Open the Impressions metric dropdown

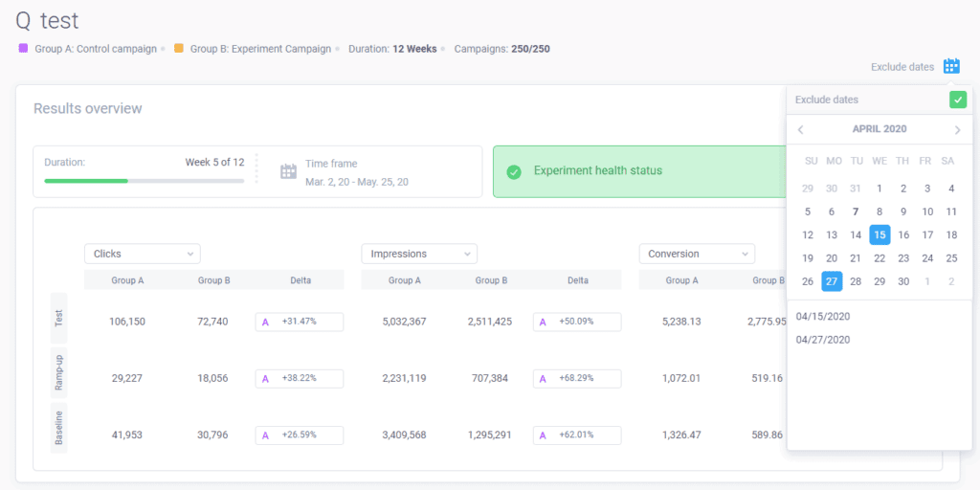point(419,254)
